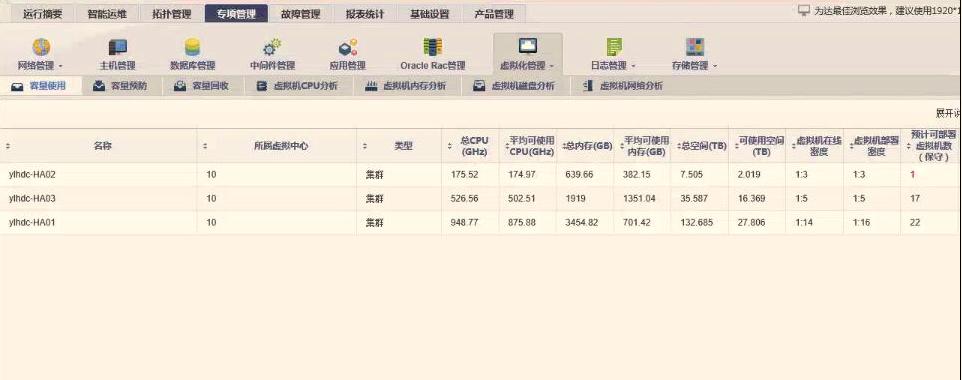The width and height of the screenshot is (962, 380).
Task: Click the ylhdc-HA01 cluster row
Action: click(x=481, y=222)
